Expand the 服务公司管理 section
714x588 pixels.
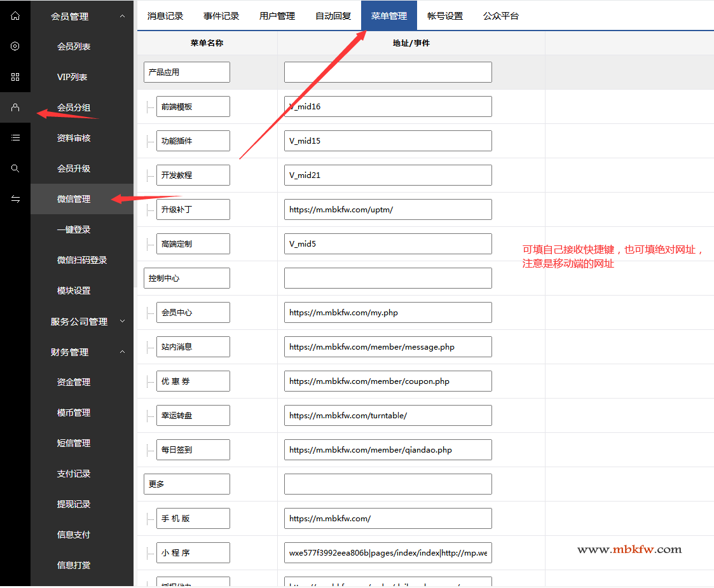(122, 322)
